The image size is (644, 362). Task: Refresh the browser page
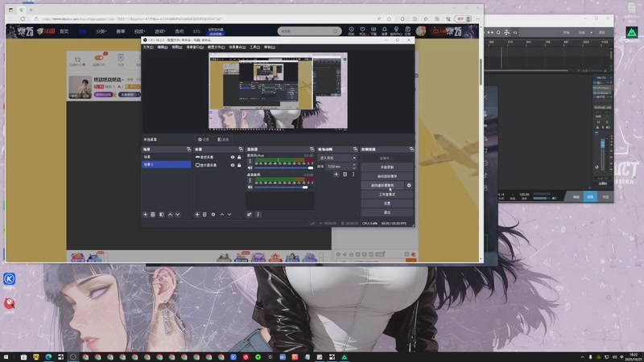pos(23,19)
